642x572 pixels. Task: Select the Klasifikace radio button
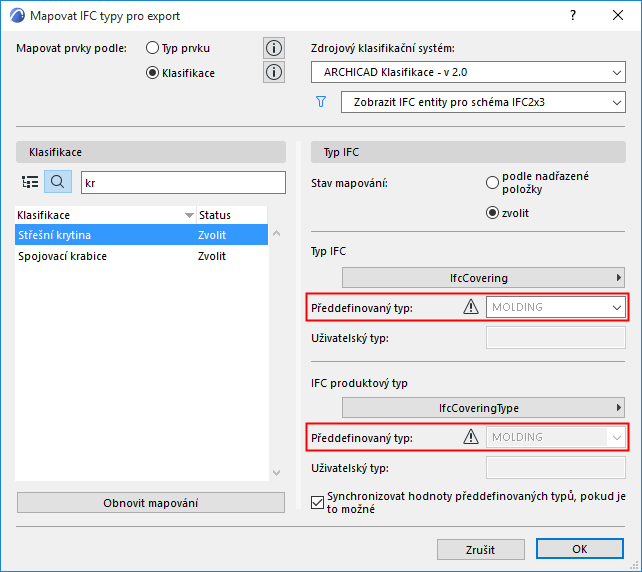tap(153, 72)
